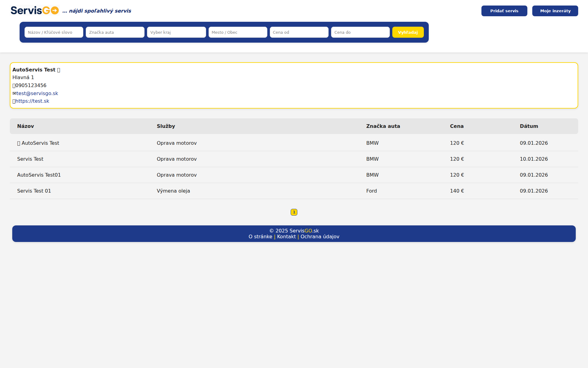Click the icon beside AutoServis Test heading
The height and width of the screenshot is (368, 588).
click(58, 70)
